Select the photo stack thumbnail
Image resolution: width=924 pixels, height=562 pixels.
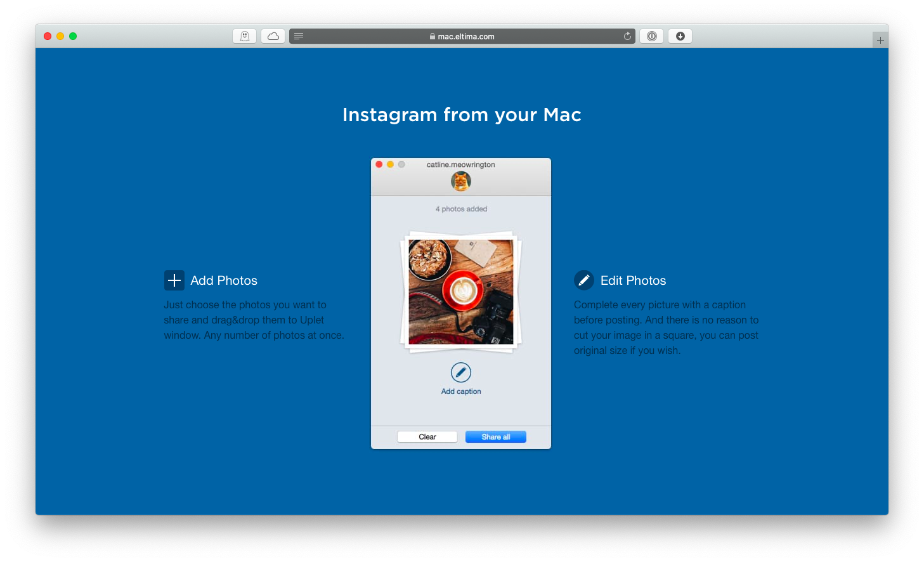(x=461, y=292)
